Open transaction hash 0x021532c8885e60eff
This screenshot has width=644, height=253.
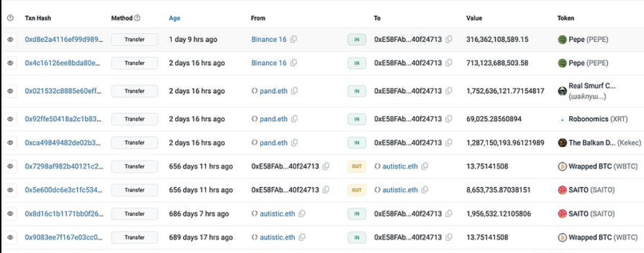tap(63, 91)
